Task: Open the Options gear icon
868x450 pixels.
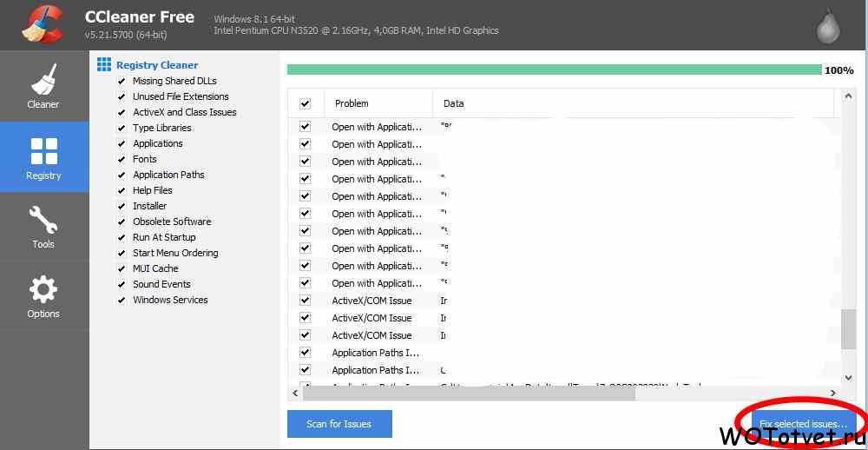Action: coord(43,290)
